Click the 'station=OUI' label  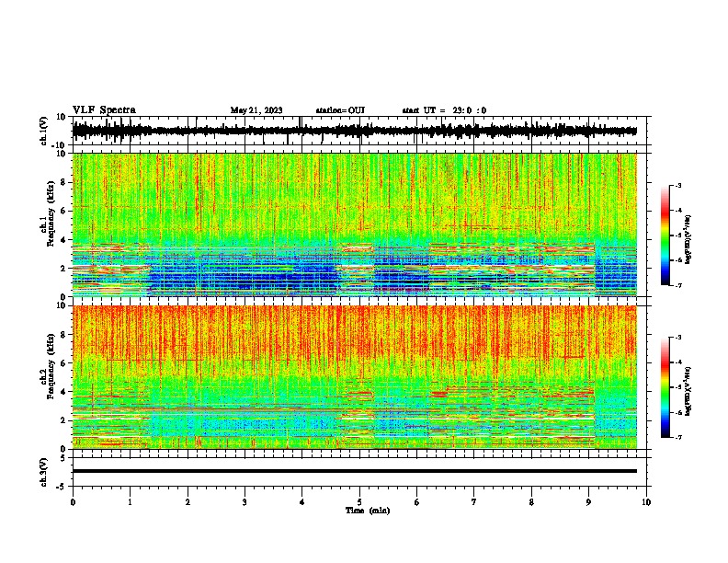[340, 110]
